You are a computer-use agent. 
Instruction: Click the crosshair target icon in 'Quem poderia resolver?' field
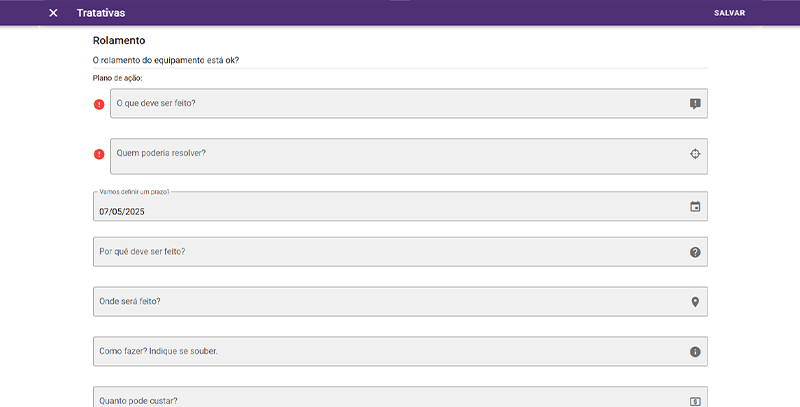pos(695,154)
